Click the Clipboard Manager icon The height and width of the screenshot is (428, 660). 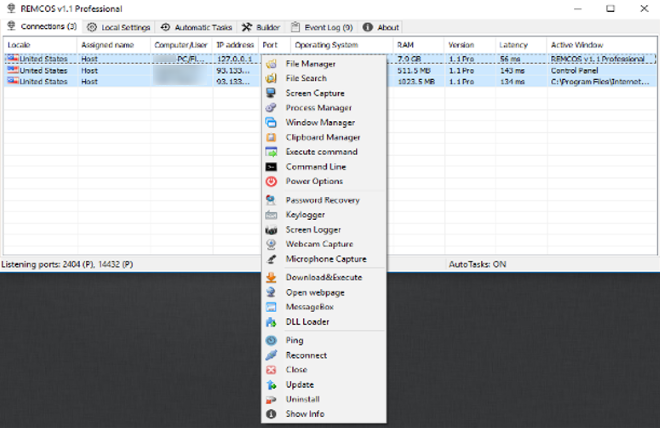pyautogui.click(x=271, y=137)
